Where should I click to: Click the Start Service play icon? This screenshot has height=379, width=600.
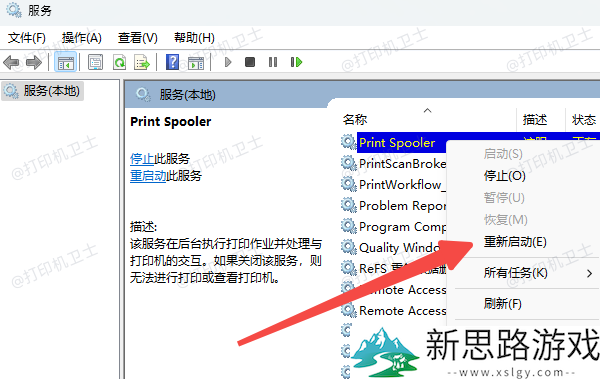[228, 62]
